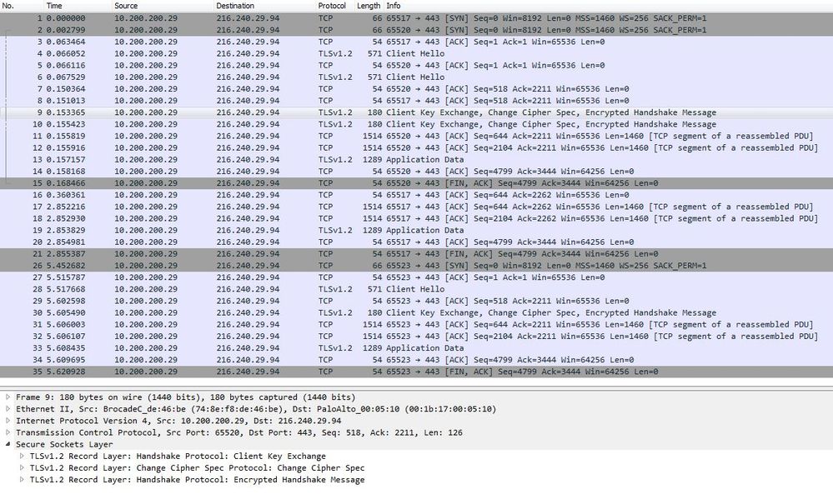Select packet 31 at time 5.606003
This screenshot has height=504, width=833.
[x=417, y=324]
